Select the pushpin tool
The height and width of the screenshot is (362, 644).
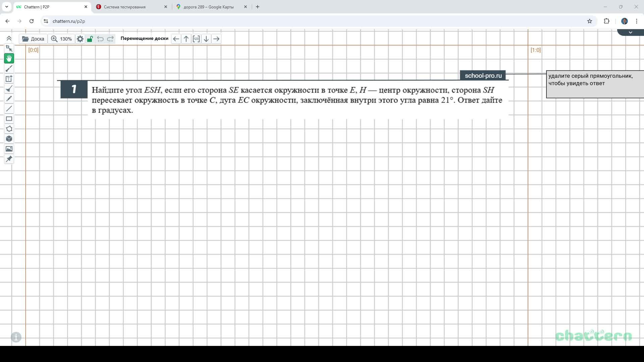9,159
